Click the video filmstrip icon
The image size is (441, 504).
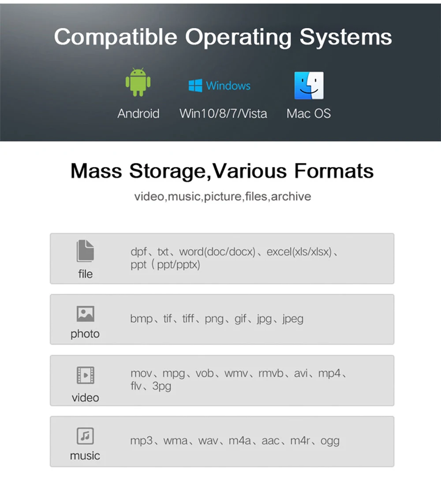(x=85, y=375)
